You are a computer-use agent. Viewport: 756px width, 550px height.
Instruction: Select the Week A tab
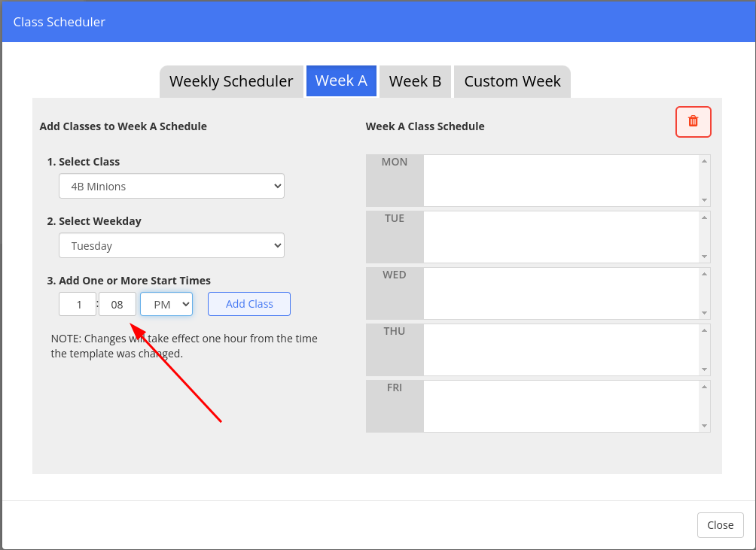click(x=341, y=81)
